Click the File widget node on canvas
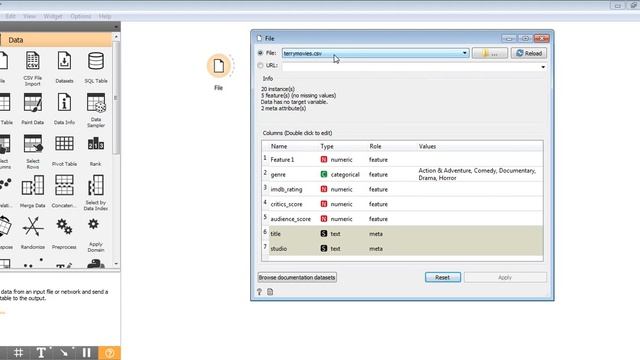Screen dimensions: 640x360 219,66
